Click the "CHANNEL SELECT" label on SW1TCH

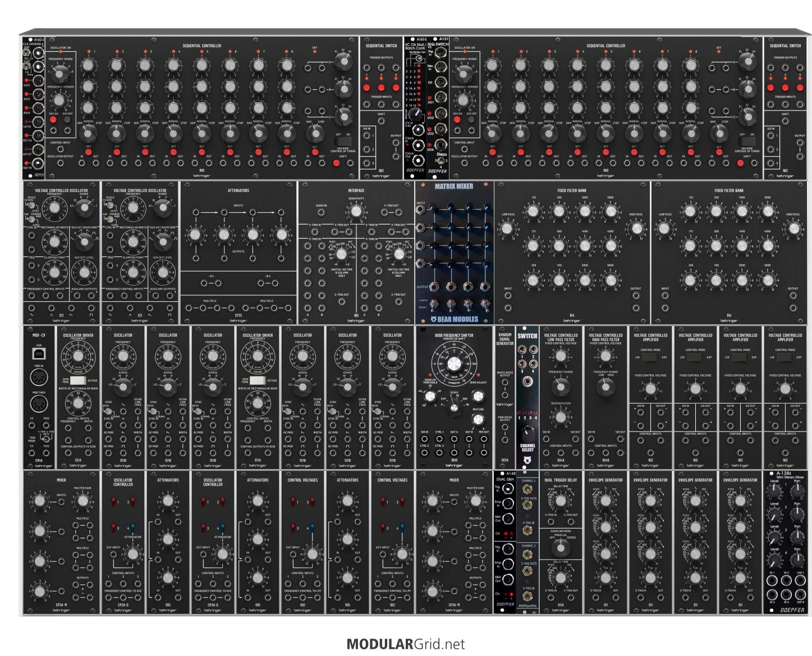[x=527, y=448]
